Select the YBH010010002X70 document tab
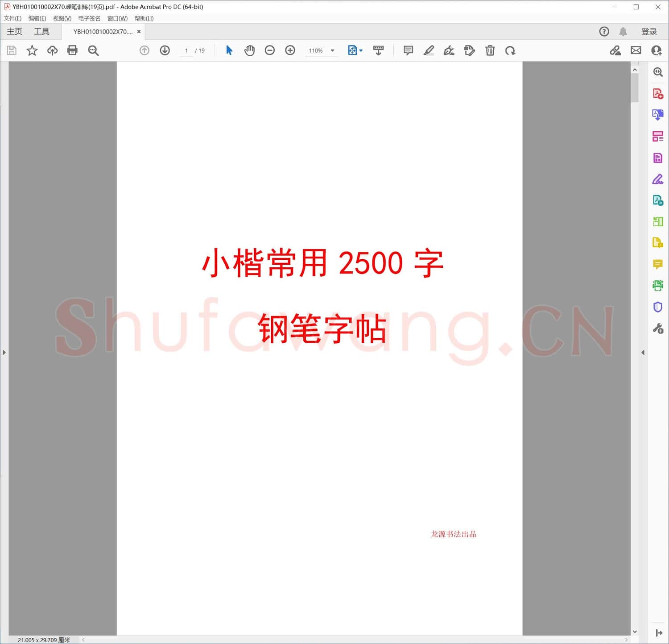669x644 pixels. (103, 32)
